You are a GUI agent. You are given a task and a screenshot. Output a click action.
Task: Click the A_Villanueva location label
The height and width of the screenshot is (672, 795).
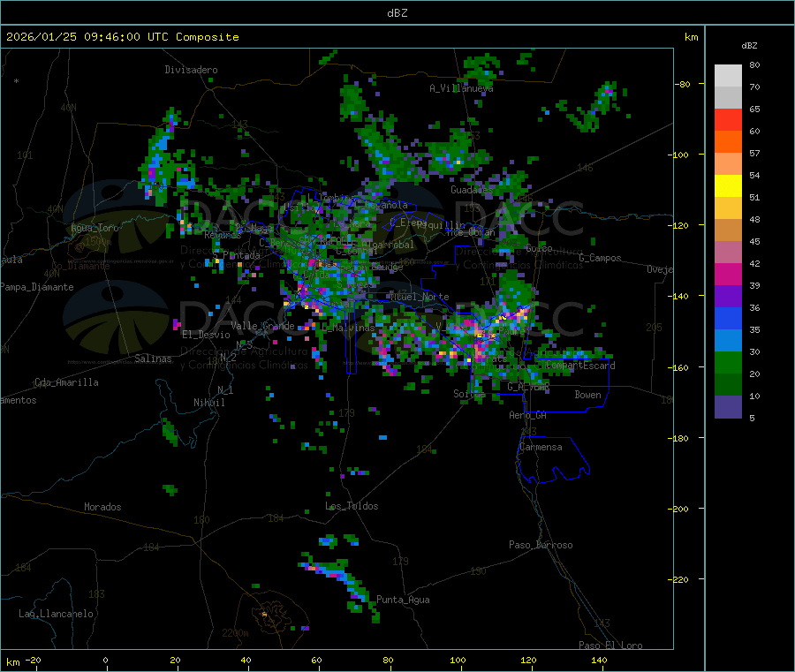pos(461,88)
